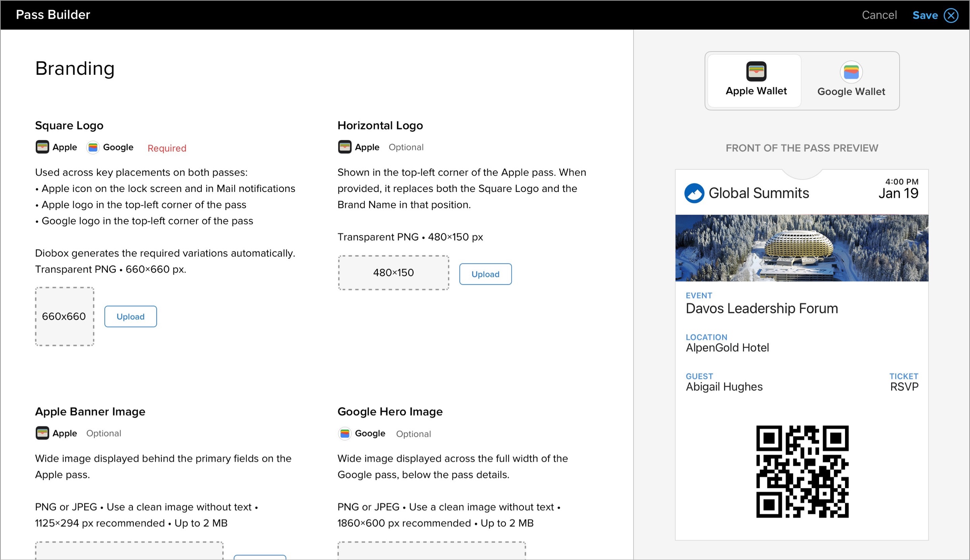Click the "Pass Builder" title in header
The image size is (970, 560).
(53, 15)
